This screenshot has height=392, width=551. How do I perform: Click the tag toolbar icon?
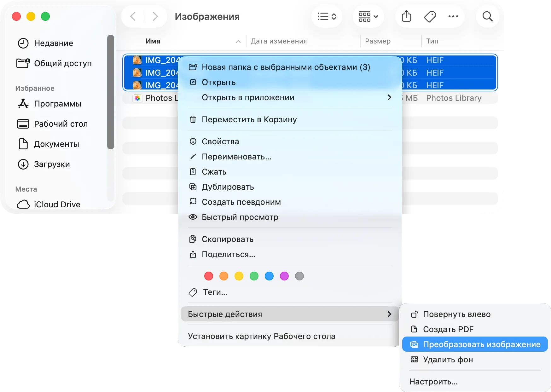pyautogui.click(x=430, y=16)
